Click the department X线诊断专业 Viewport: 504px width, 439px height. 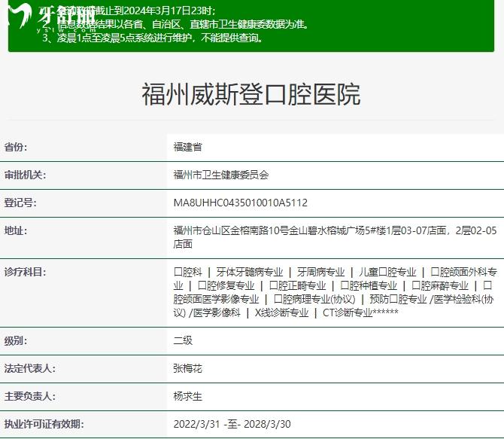tap(281, 312)
